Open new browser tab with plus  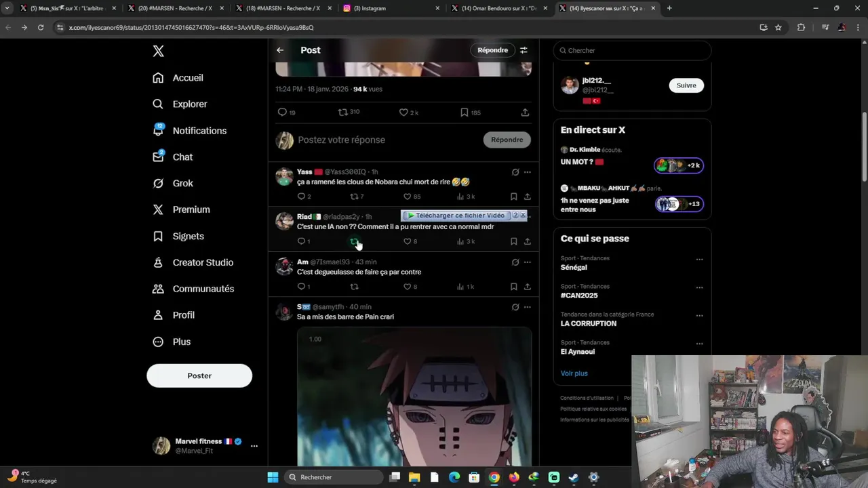[x=669, y=8]
